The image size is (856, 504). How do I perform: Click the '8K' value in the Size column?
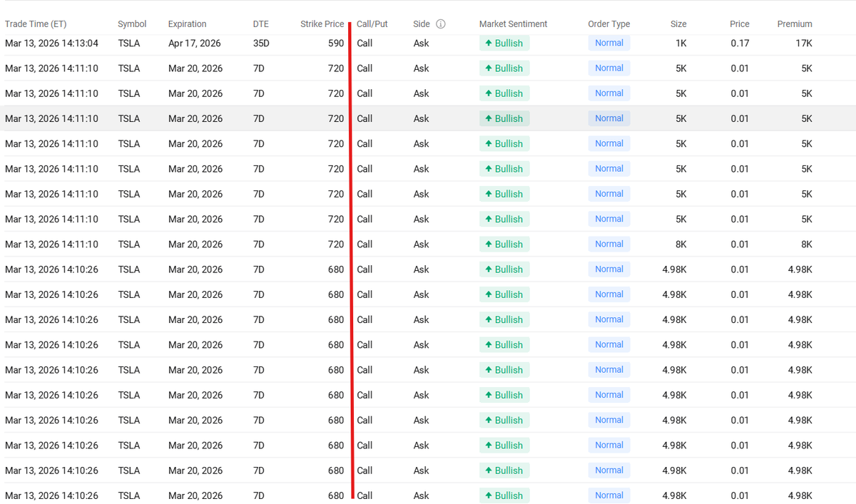click(x=681, y=244)
